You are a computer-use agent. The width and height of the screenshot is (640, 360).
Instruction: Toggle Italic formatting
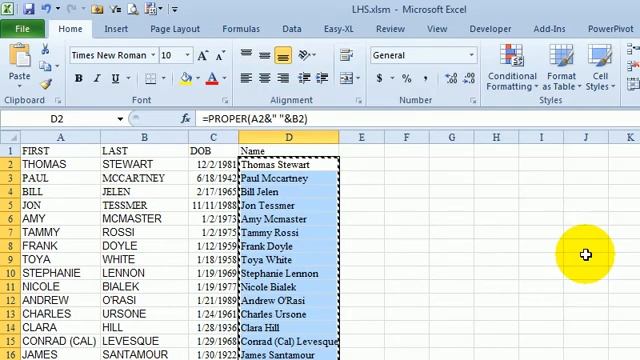click(x=97, y=78)
